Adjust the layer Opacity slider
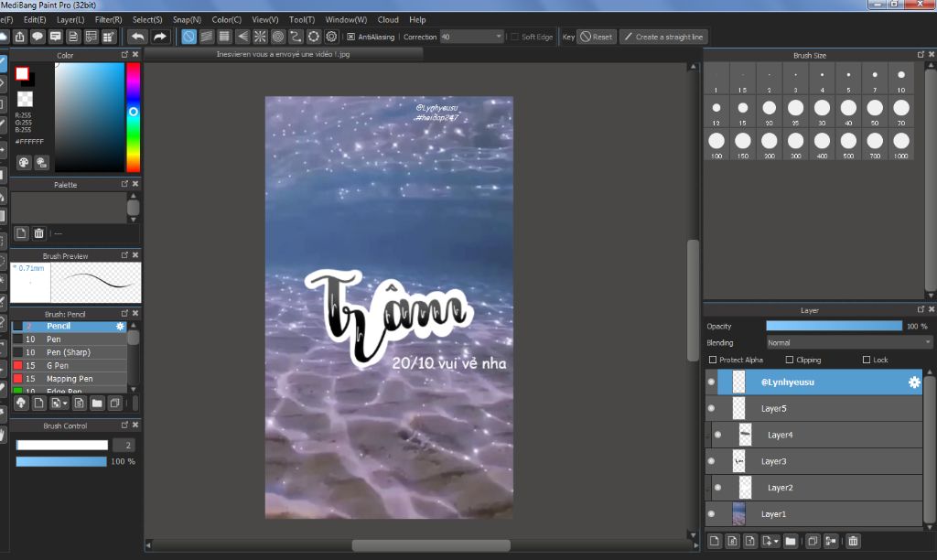937x560 pixels. click(835, 326)
